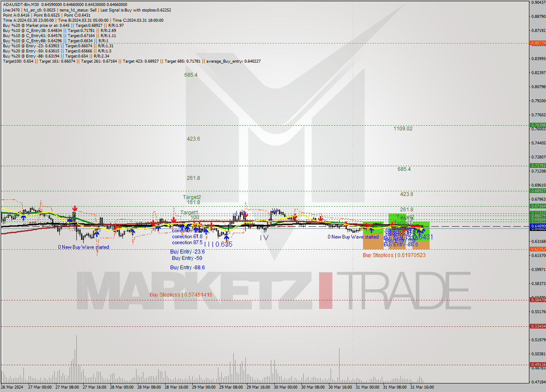Select the 'Buy Entry -50' label below 28 Mar candles
546x392 pixels.
click(187, 258)
